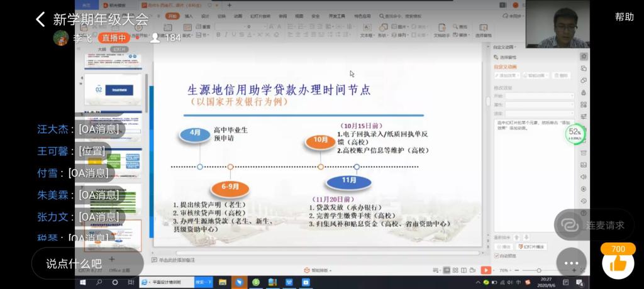Select the slide 02 thumbnail
644x289 pixels.
114,90
